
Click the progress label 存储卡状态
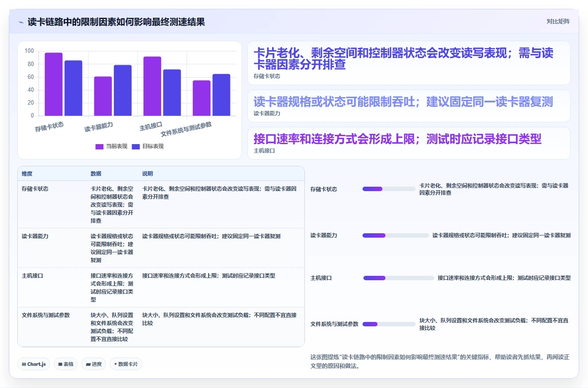323,189
